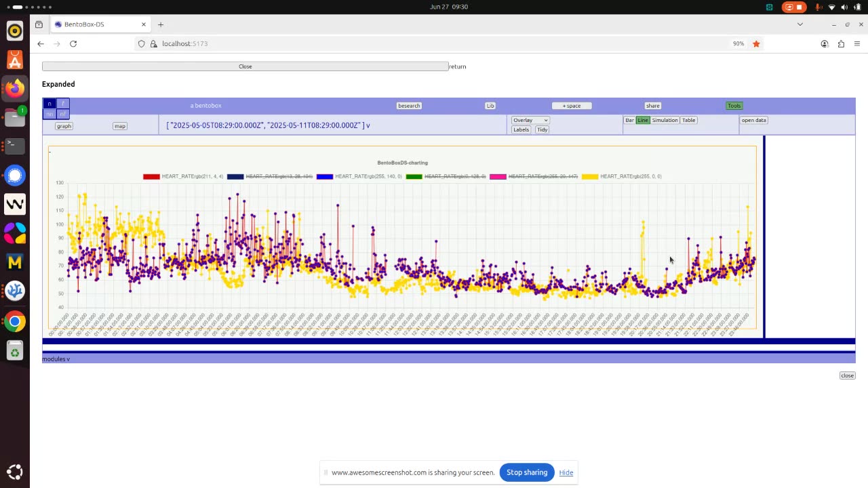Go back to previous page
The height and width of the screenshot is (488, 868).
coord(41,43)
